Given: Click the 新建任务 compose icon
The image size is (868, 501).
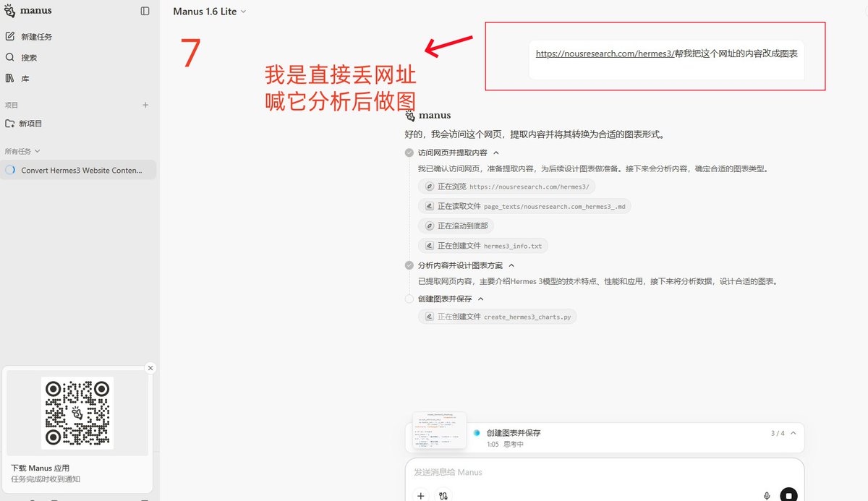Looking at the screenshot, I should click(10, 36).
